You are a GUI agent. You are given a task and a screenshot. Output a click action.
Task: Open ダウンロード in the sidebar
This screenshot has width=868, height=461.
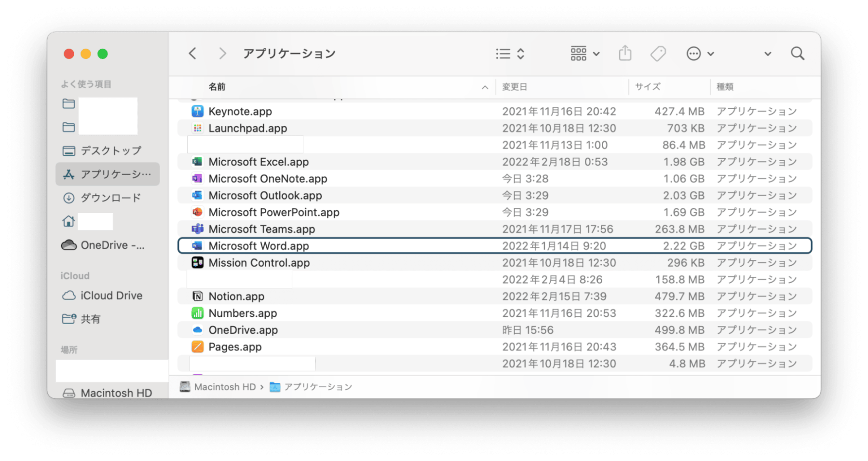(x=108, y=198)
